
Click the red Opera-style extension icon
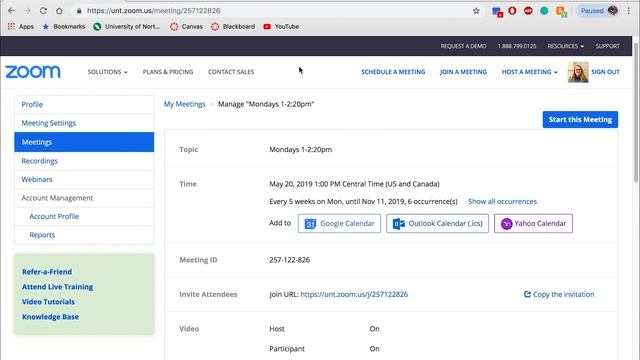[512, 11]
